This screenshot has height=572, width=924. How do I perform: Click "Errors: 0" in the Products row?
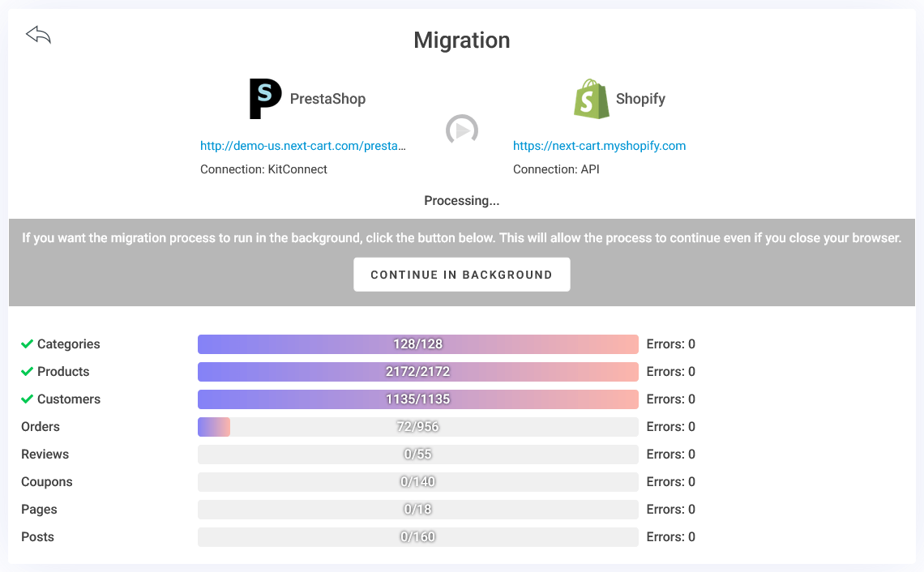(670, 372)
